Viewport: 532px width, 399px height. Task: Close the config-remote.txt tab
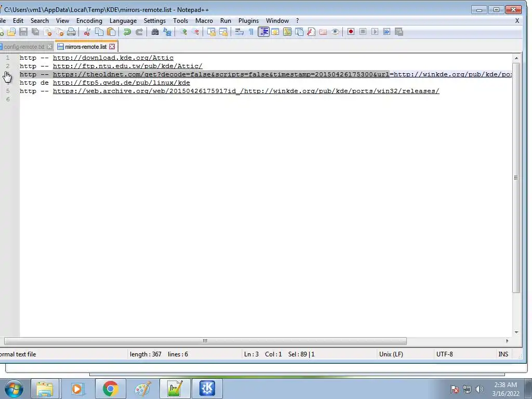point(49,46)
